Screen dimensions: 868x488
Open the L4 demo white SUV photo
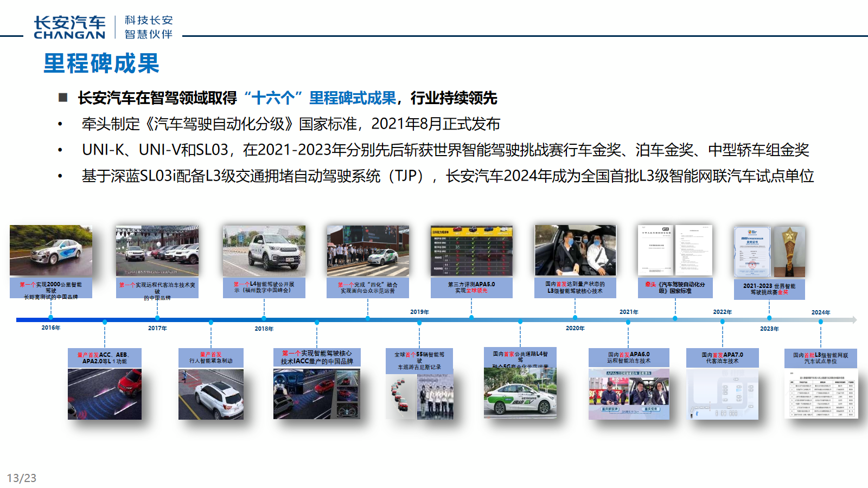(264, 251)
